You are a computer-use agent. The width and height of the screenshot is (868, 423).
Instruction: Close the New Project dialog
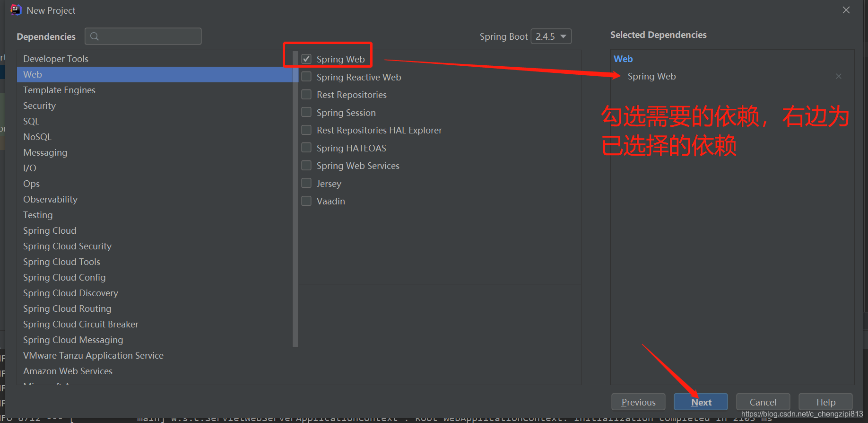[x=846, y=10]
